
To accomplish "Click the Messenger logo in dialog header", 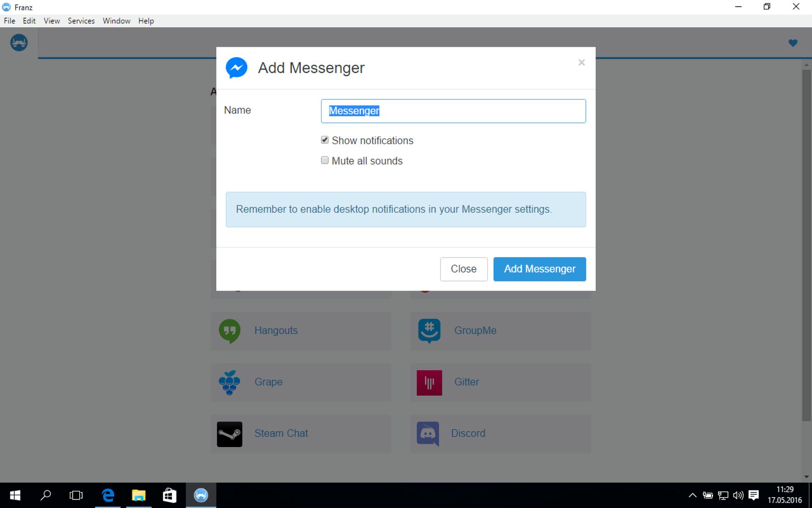I will (237, 68).
